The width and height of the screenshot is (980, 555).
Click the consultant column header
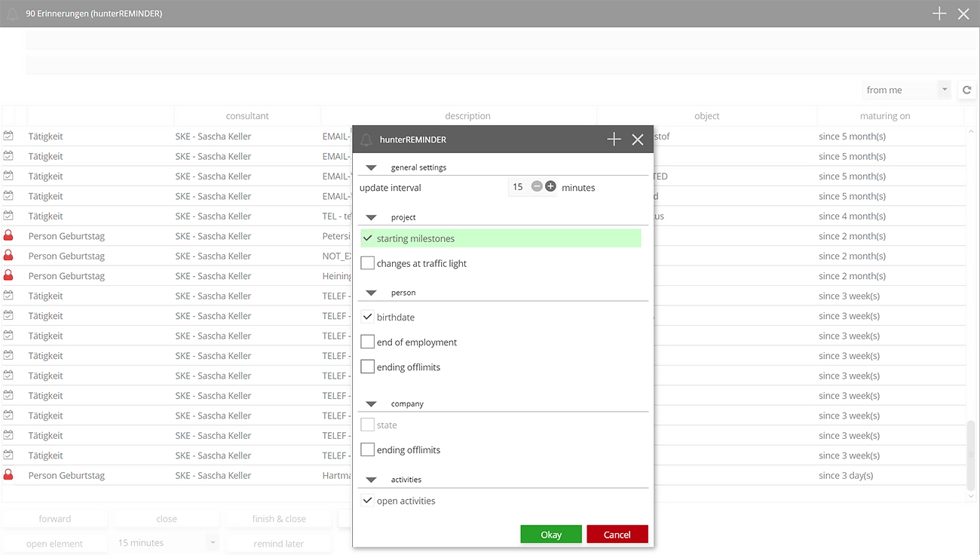pyautogui.click(x=247, y=115)
